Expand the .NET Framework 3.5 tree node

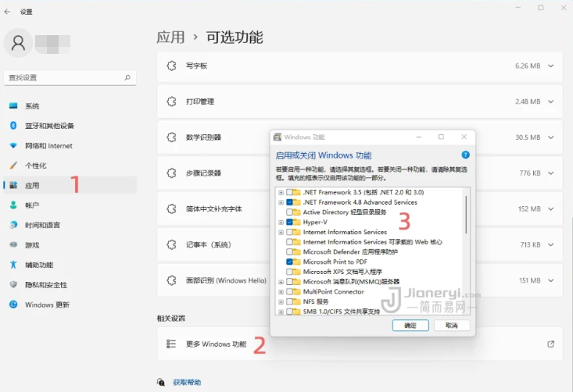tap(281, 192)
